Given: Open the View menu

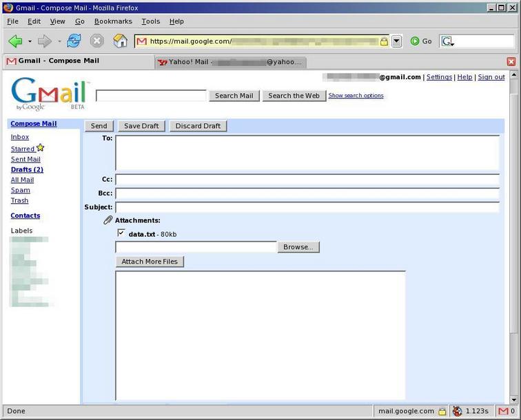Looking at the screenshot, I should (x=57, y=21).
